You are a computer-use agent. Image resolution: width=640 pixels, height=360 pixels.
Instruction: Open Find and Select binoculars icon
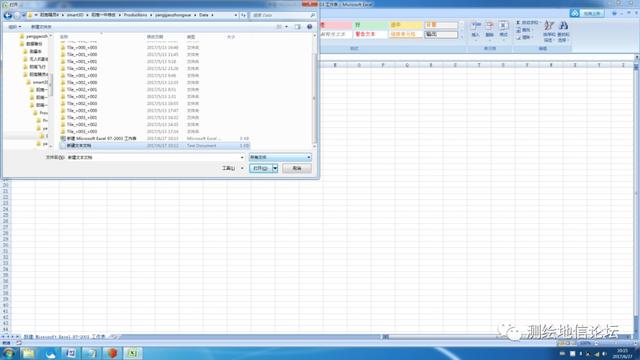tap(563, 31)
